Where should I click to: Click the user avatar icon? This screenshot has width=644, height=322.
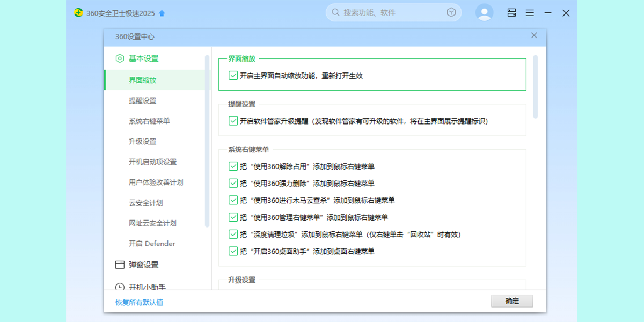484,12
